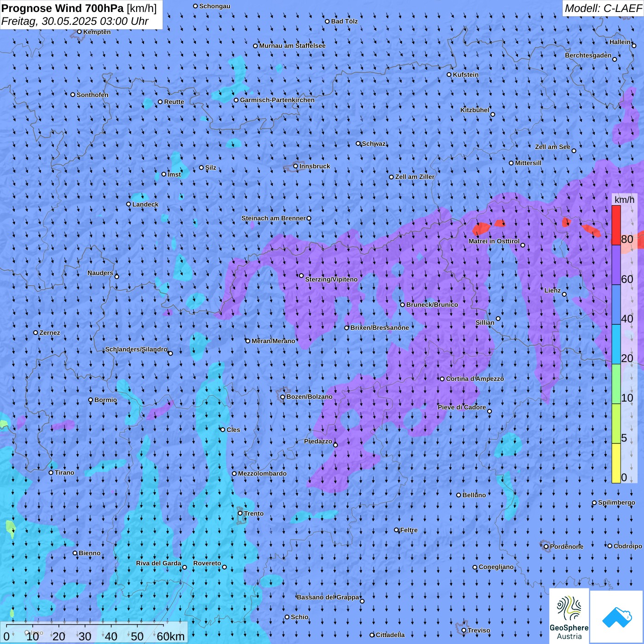The width and height of the screenshot is (644, 644).
Task: Click the 'Prognose Wind 700hPa' title text
Action: point(63,8)
